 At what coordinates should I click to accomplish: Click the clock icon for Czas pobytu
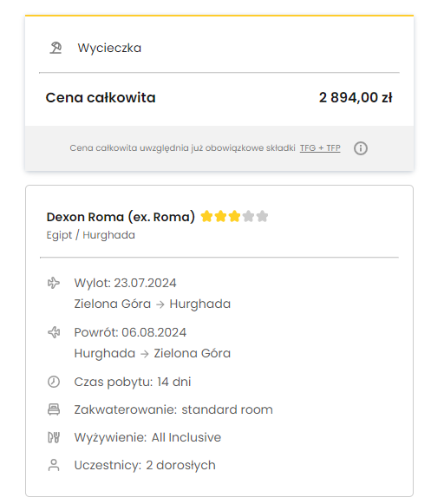click(x=54, y=382)
